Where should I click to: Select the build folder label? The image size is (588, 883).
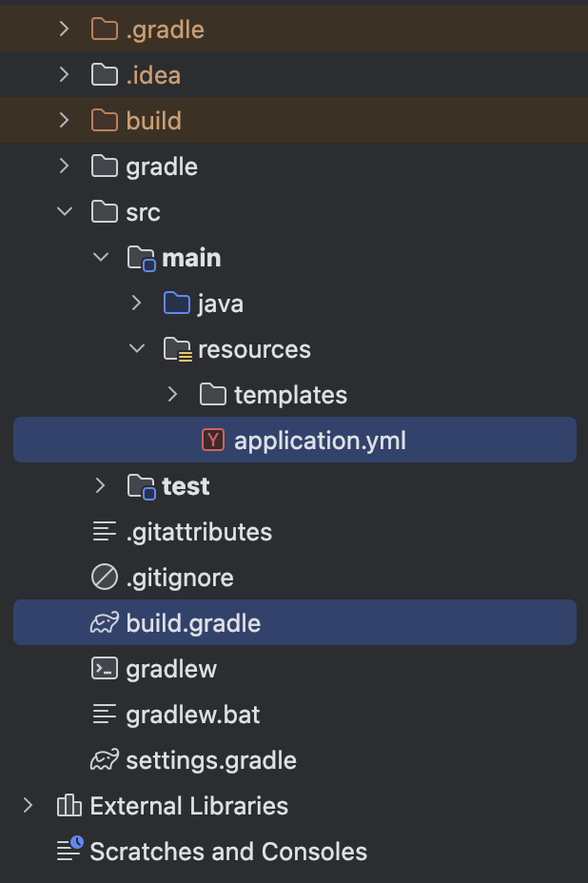153,121
